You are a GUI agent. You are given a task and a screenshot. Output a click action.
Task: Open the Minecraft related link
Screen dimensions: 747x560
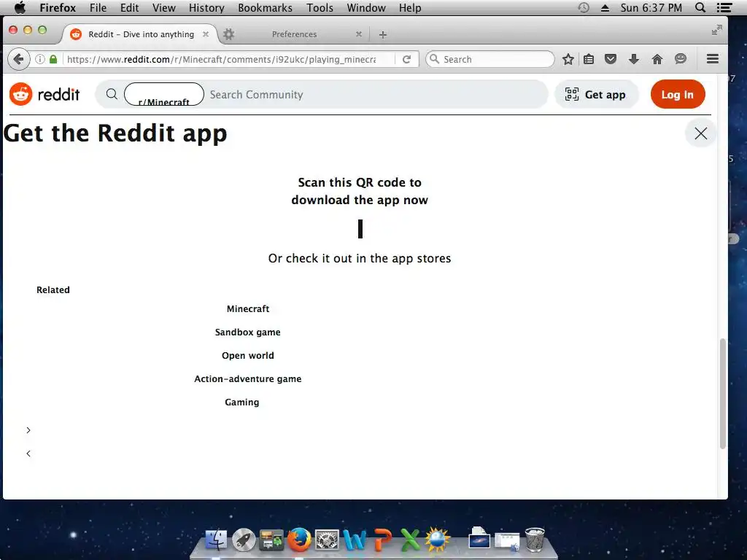(x=248, y=308)
